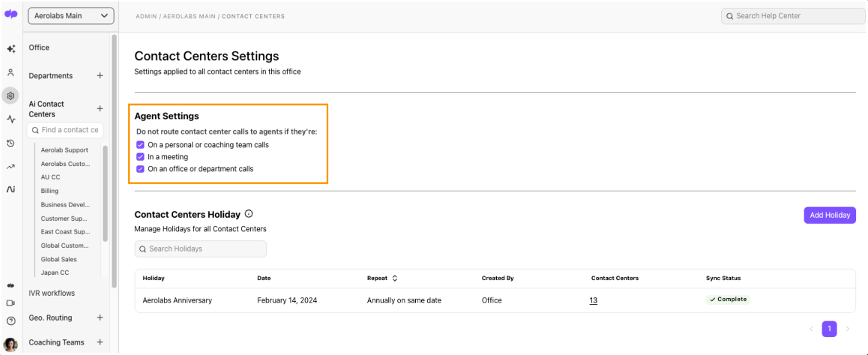Open the Ai sparkle icon in left rail
The width and height of the screenshot is (868, 355).
click(x=10, y=49)
